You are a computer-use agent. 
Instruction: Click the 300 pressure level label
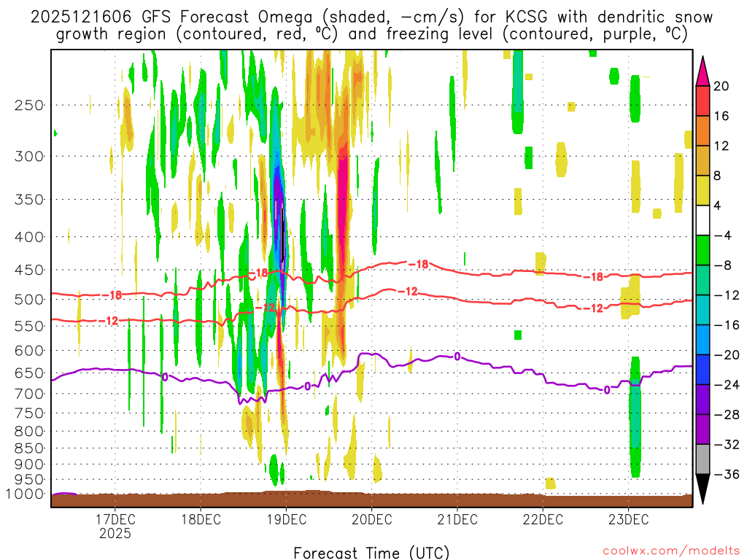click(29, 156)
